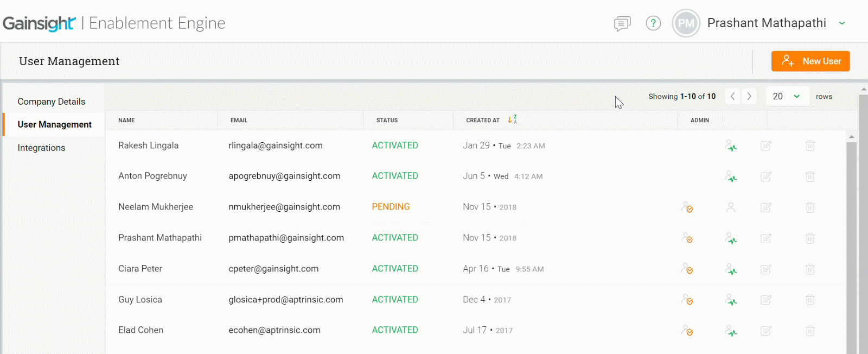Image resolution: width=868 pixels, height=354 pixels.
Task: Sort the table by the Name column
Action: (126, 120)
